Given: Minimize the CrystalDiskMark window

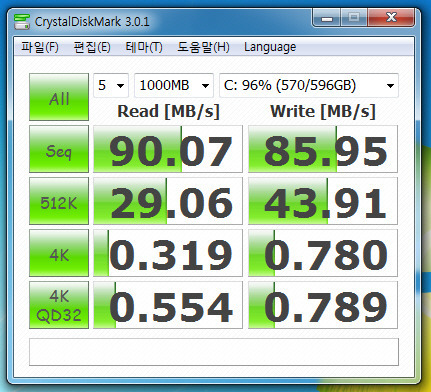Looking at the screenshot, I should click(x=327, y=18).
